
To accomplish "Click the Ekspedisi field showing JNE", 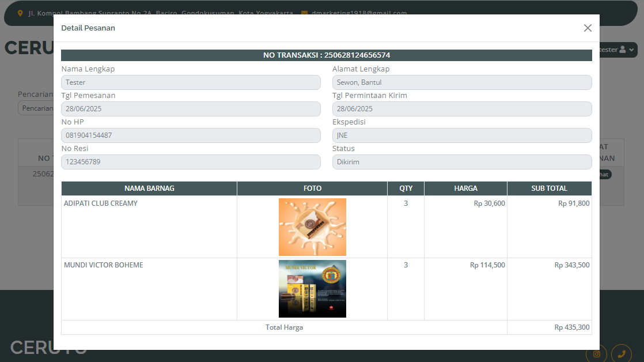I will 461,135.
